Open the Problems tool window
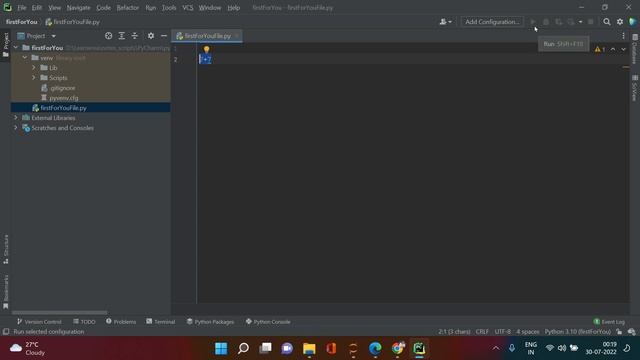 pos(121,322)
